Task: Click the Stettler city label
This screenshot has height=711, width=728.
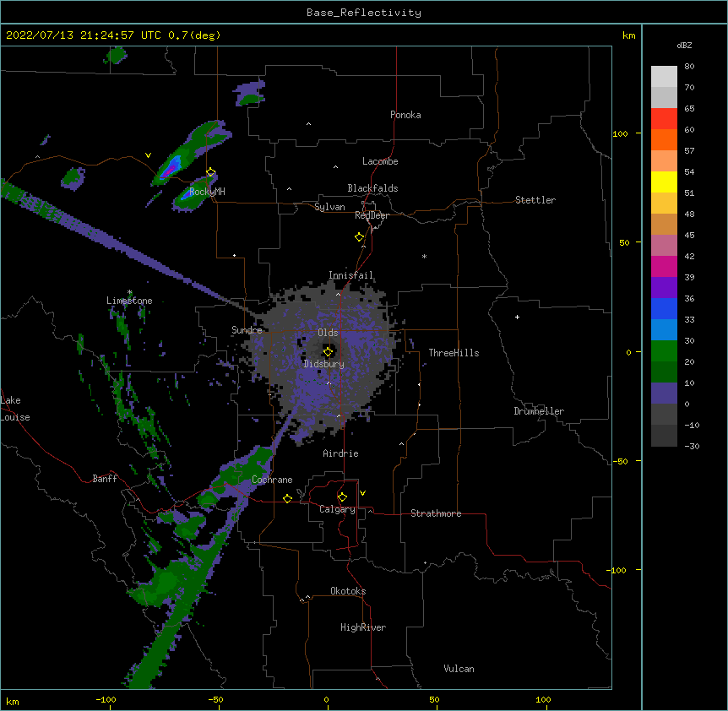Action: tap(535, 200)
